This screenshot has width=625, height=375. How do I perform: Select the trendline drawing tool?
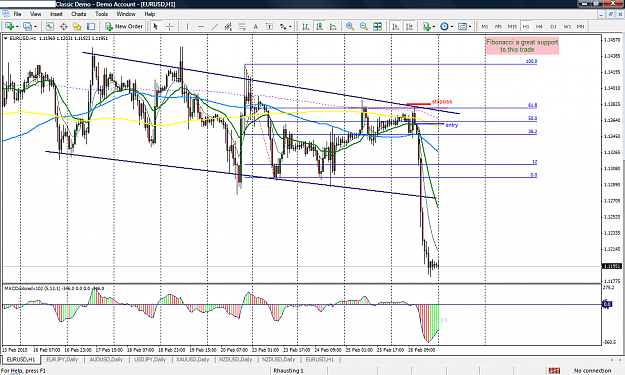click(214, 26)
